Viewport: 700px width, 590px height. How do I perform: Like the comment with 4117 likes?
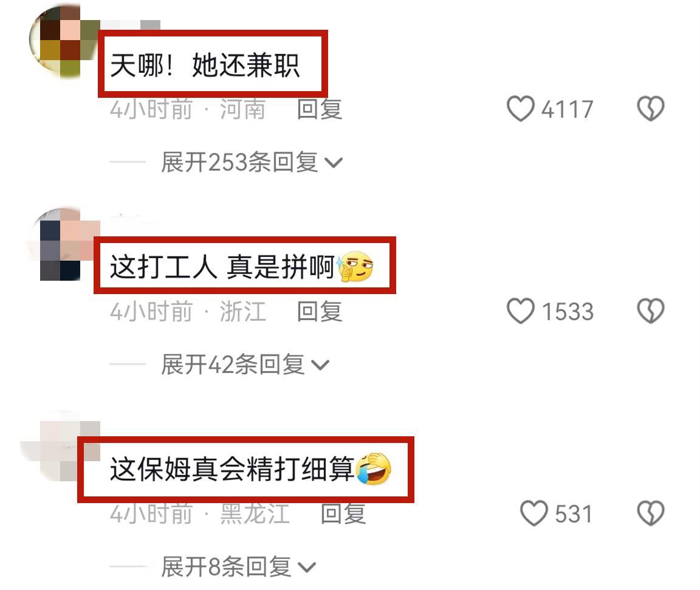point(520,108)
